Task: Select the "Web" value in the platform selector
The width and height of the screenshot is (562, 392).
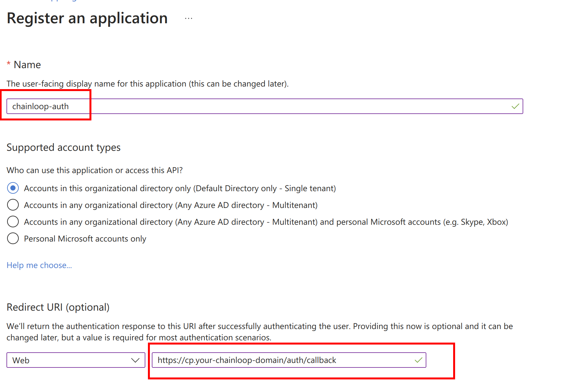Action: [x=20, y=360]
